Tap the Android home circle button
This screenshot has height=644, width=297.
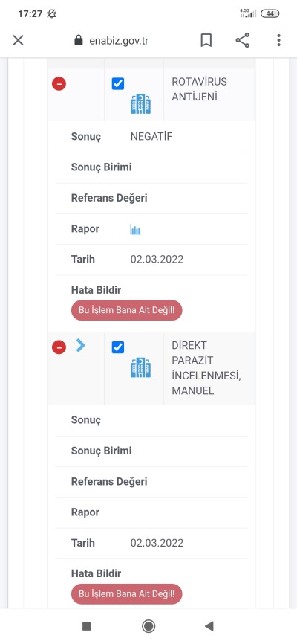pos(148,626)
